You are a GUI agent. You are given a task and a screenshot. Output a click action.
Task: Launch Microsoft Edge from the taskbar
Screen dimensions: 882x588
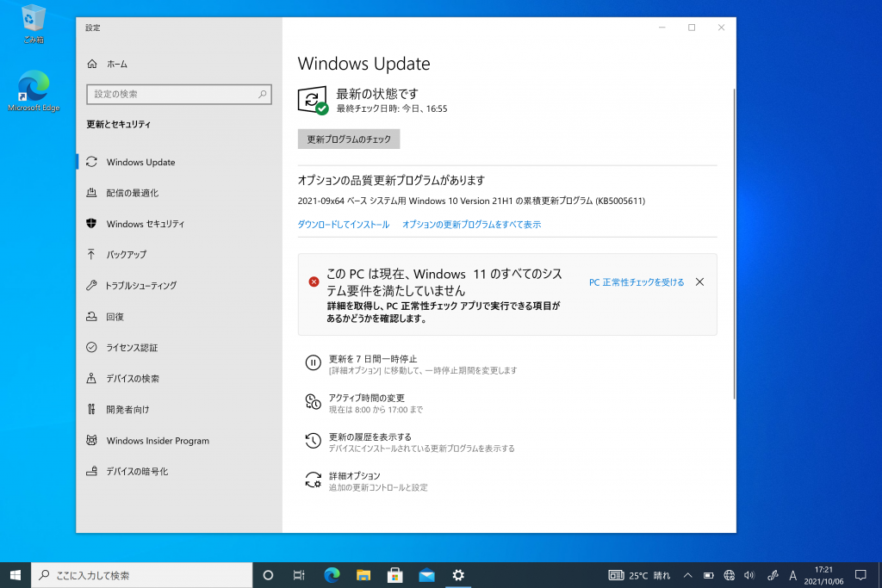click(x=332, y=575)
